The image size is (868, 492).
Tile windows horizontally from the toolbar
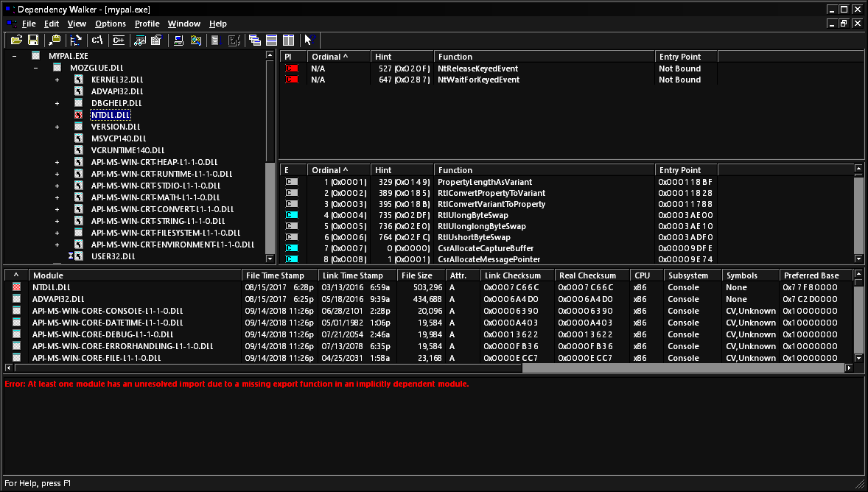pos(270,41)
